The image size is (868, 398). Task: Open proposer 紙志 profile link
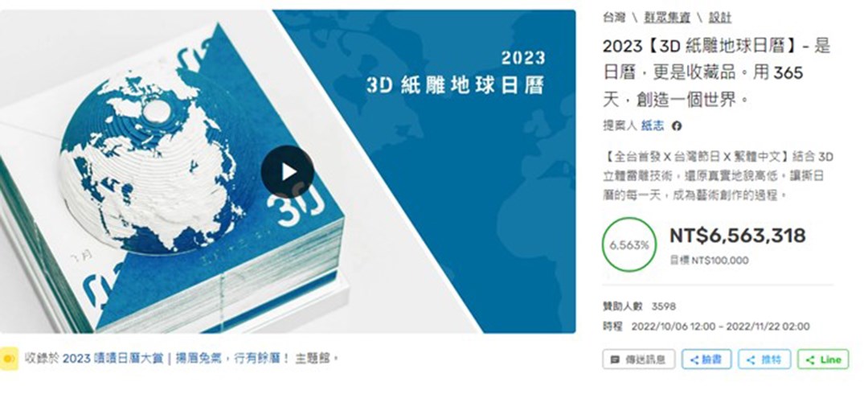click(652, 126)
